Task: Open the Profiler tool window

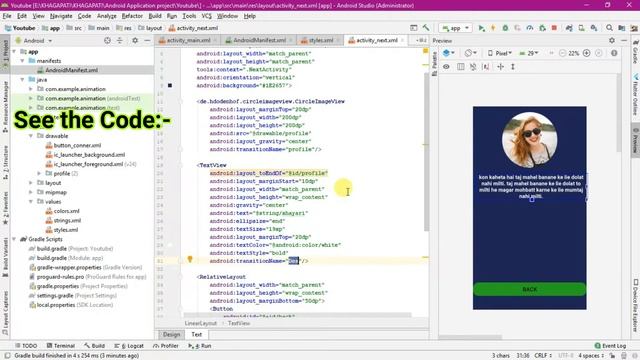Action: coord(166,346)
